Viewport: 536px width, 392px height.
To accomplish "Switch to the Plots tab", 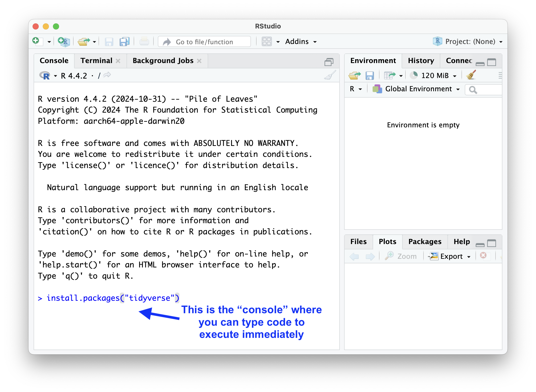I will pos(387,242).
